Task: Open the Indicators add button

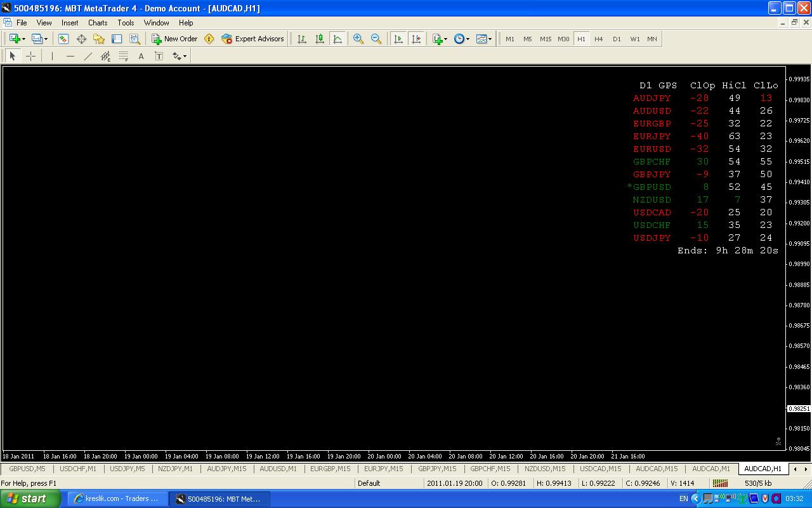Action: click(x=437, y=39)
